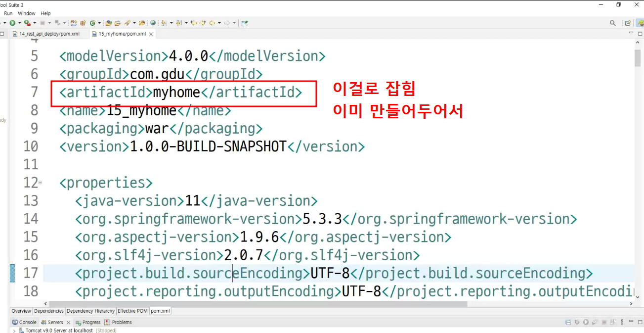The width and height of the screenshot is (644, 333).
Task: Click the Debug server icon in Servers view
Action: point(577,322)
